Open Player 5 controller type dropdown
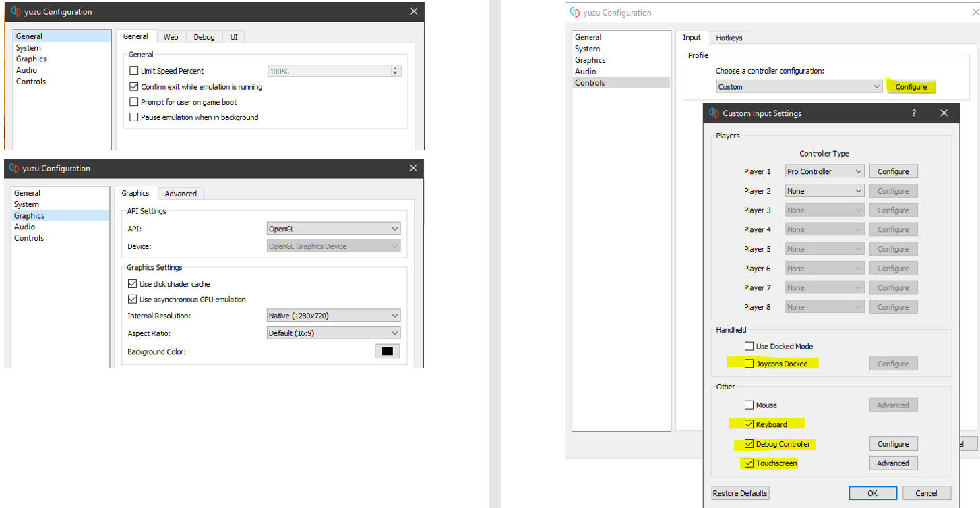 [825, 249]
